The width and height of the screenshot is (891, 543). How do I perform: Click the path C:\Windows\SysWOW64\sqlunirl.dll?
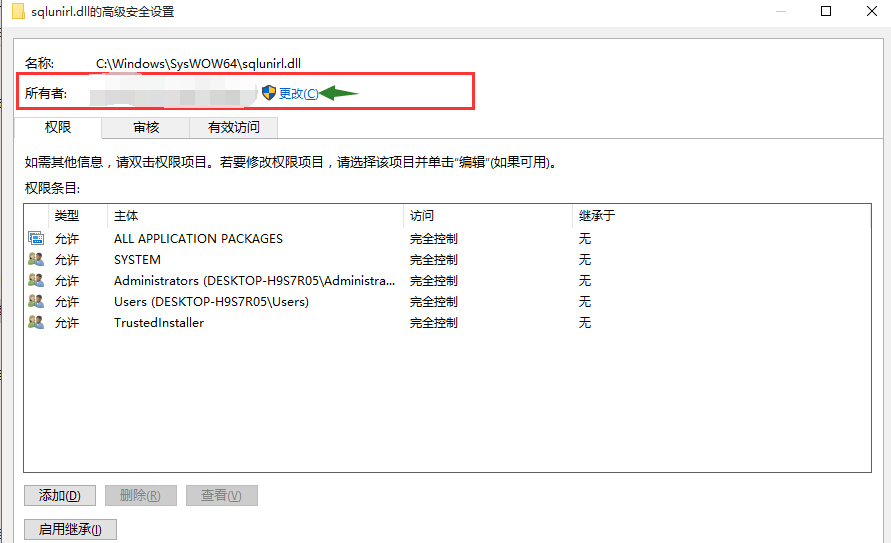point(198,64)
